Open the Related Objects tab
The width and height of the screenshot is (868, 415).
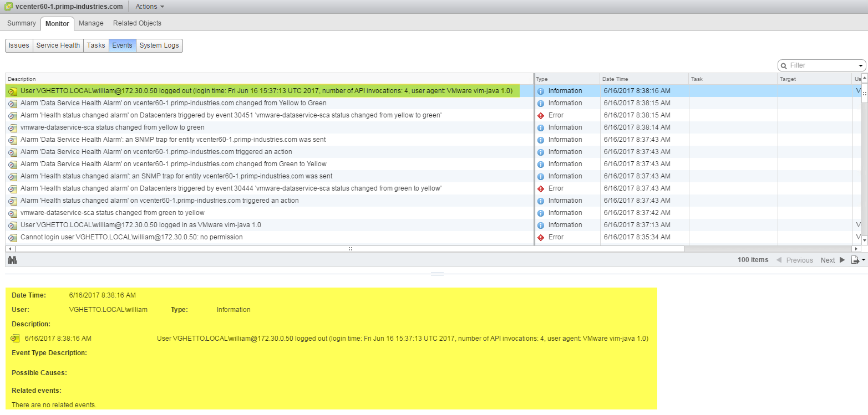137,23
